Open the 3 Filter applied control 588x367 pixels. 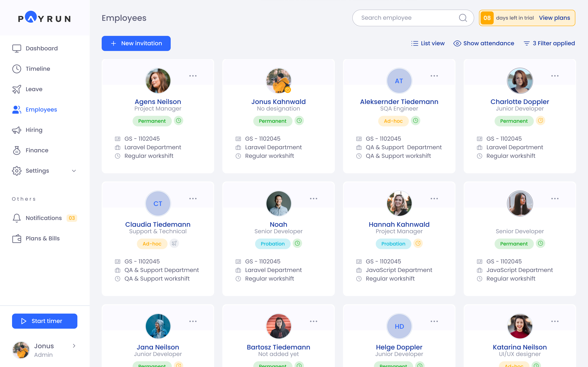click(549, 43)
